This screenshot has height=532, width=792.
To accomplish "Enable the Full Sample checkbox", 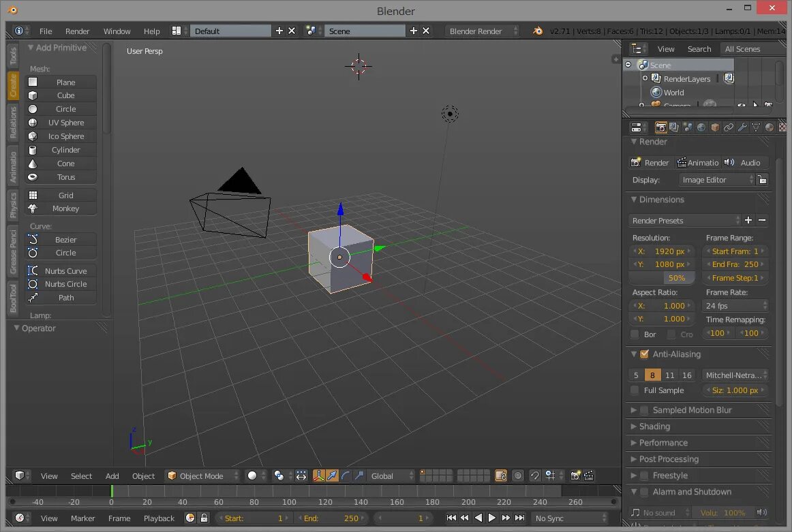I will pyautogui.click(x=635, y=390).
